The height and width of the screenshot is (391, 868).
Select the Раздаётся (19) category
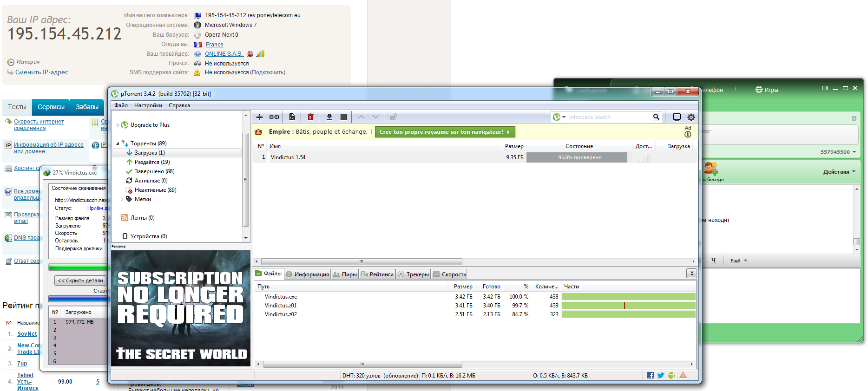coord(152,162)
